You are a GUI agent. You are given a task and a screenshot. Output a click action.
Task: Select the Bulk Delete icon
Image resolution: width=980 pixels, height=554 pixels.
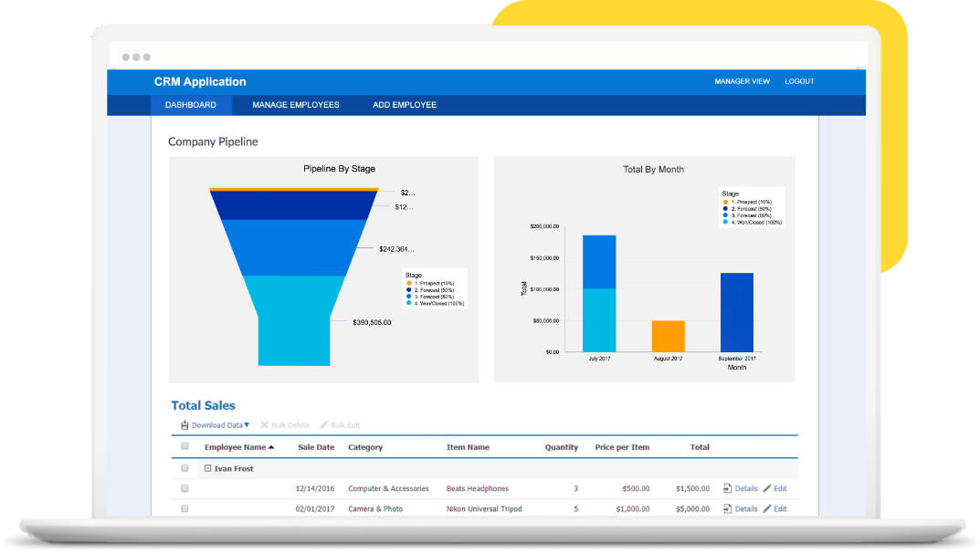tap(263, 423)
